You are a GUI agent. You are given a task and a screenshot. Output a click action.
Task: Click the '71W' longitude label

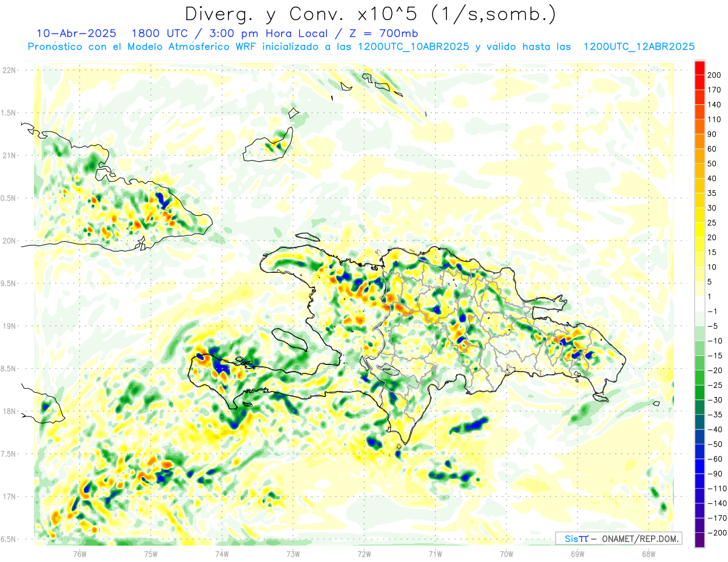pos(435,554)
